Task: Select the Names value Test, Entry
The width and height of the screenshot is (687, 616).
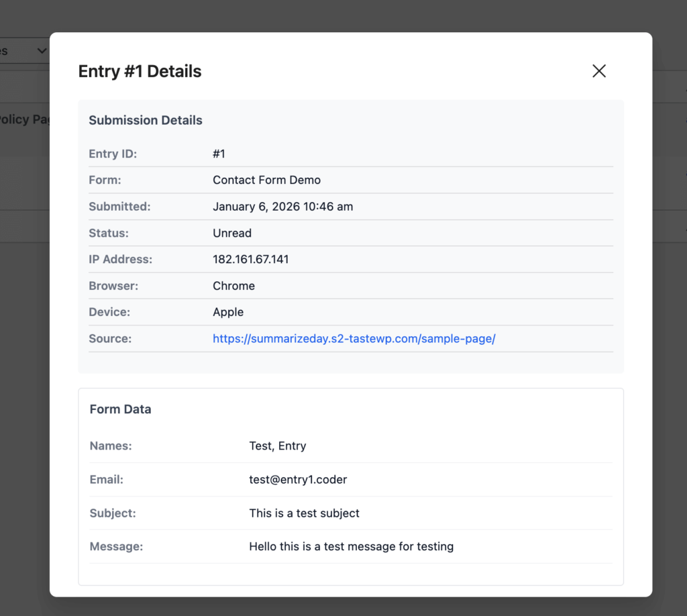Action: click(277, 446)
